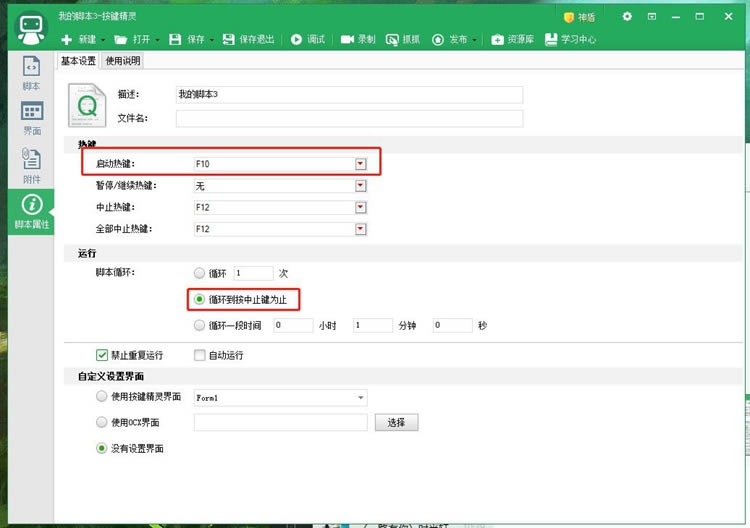Toggle the 禁止重复运行 checkbox
The height and width of the screenshot is (528, 750).
pyautogui.click(x=102, y=355)
